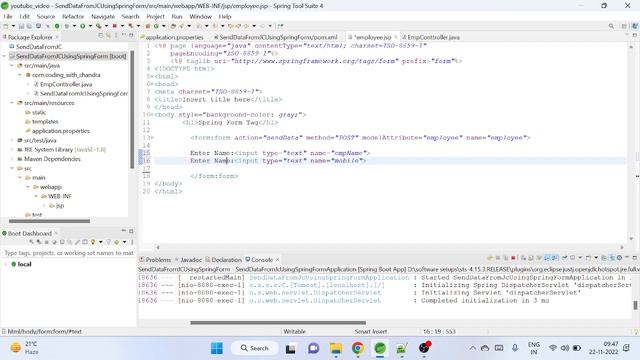This screenshot has height=360, width=640.
Task: Expand JRE System Library node
Action: coord(12,150)
